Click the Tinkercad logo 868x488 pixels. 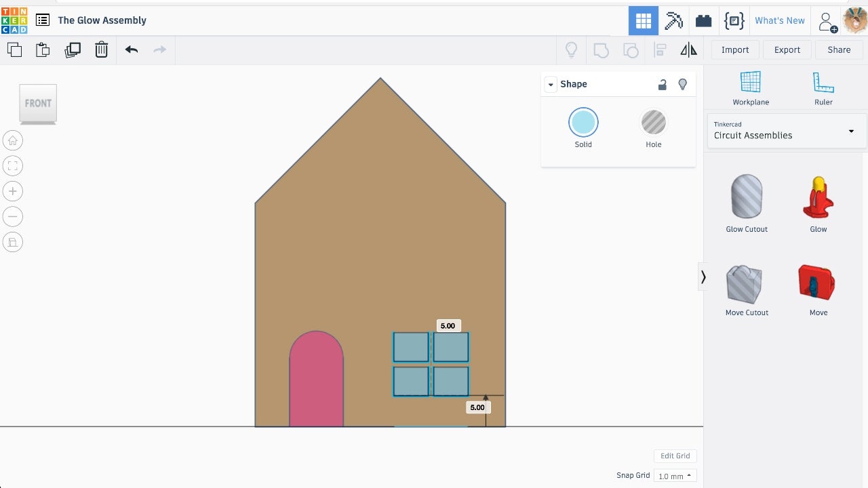point(14,20)
